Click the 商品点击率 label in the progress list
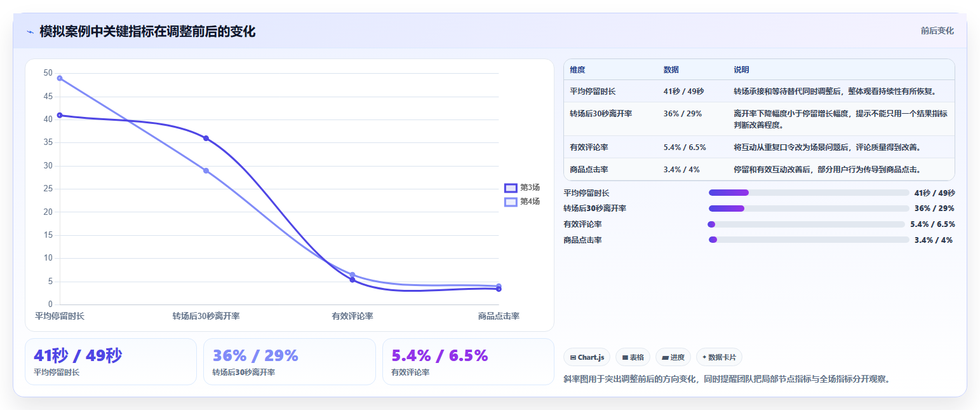Screen dimensions: 980x410 (582, 240)
